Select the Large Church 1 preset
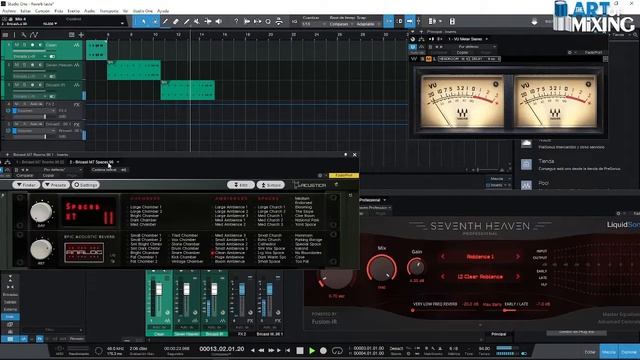The image size is (640, 360). click(271, 207)
